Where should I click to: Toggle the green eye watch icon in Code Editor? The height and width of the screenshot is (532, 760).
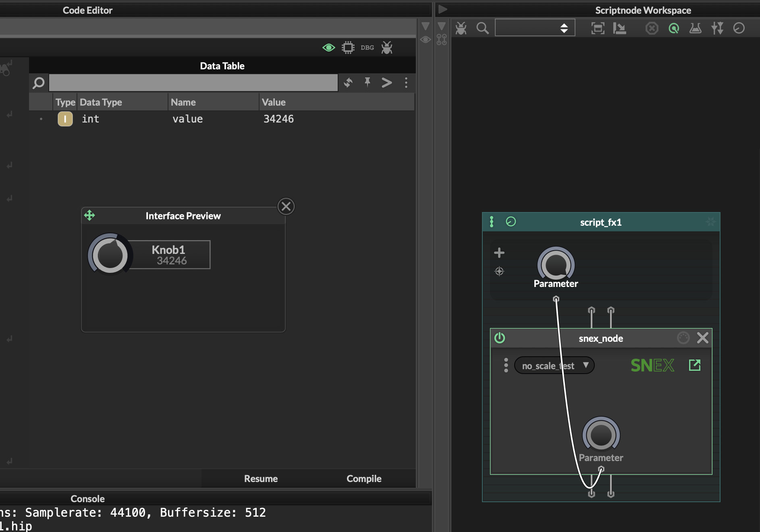click(x=329, y=48)
